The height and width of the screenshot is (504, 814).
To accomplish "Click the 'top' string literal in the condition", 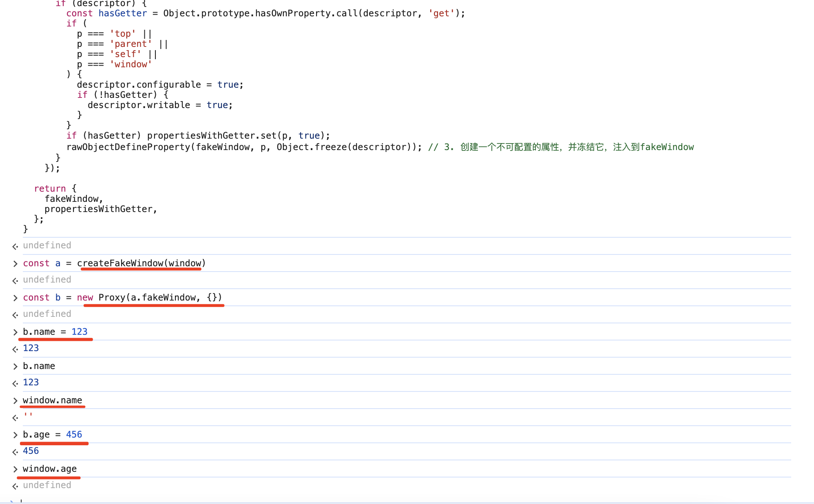I will click(122, 34).
